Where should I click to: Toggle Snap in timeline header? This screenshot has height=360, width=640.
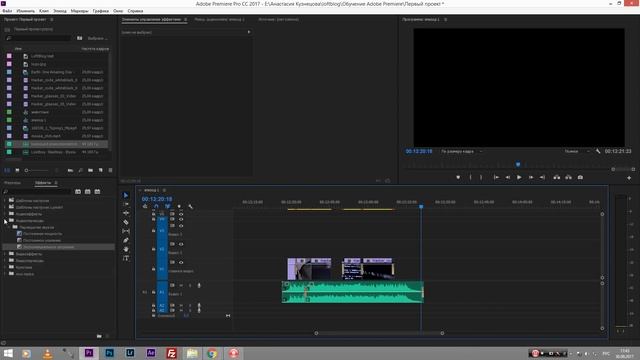pos(156,207)
